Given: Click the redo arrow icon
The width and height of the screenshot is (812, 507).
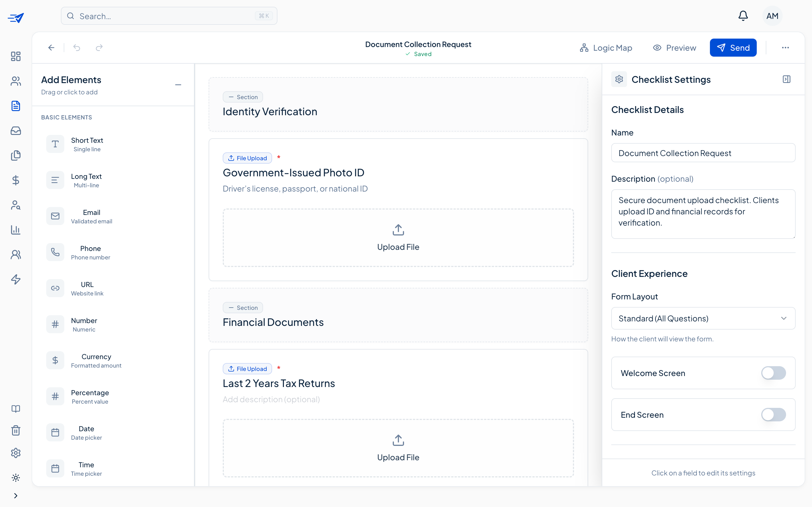Looking at the screenshot, I should click(x=99, y=48).
